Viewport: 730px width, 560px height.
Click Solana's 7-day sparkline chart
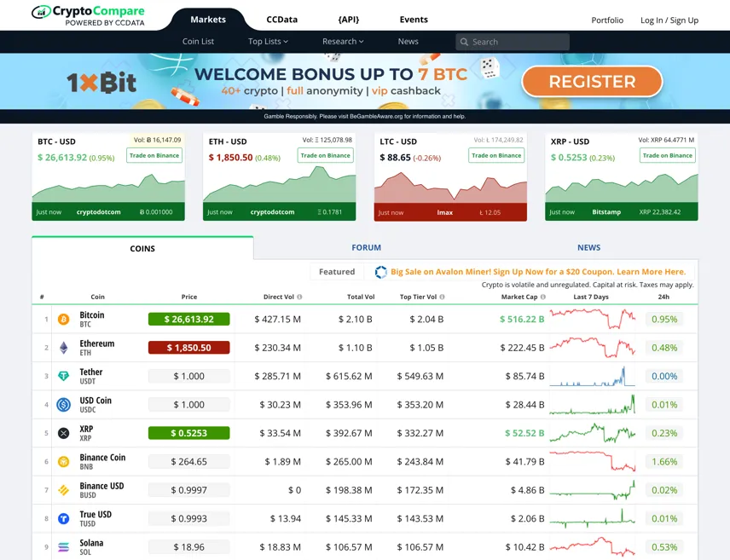coord(592,546)
